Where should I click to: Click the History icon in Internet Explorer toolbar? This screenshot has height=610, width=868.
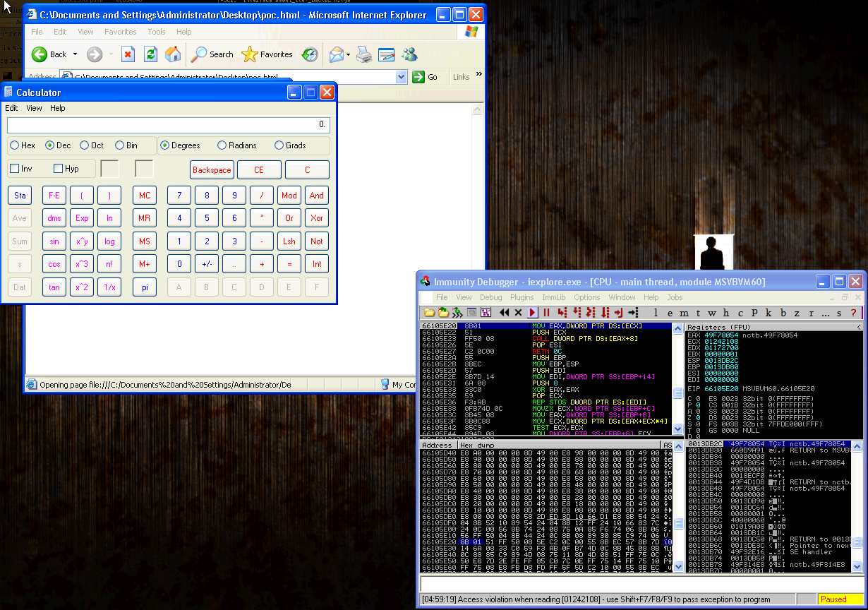(310, 54)
